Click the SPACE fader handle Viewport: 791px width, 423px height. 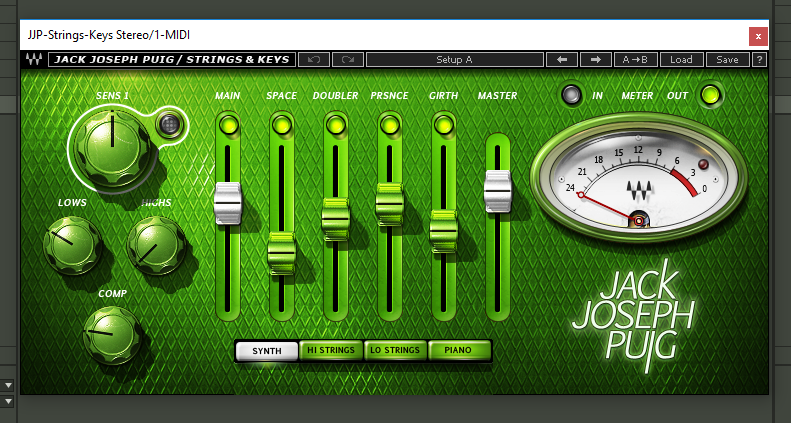click(282, 253)
